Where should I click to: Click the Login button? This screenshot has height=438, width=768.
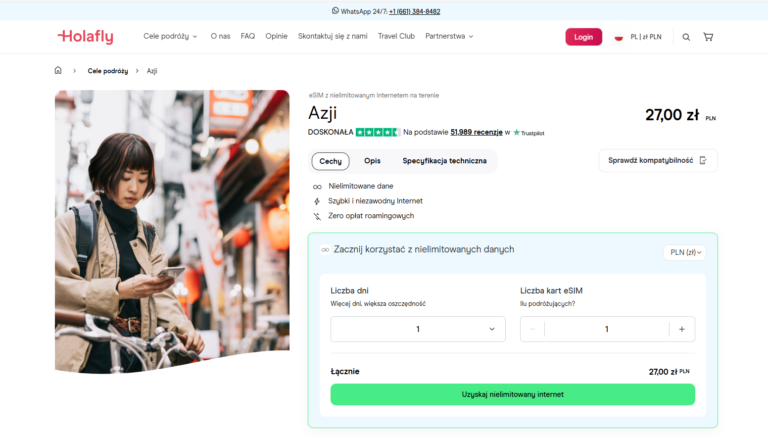click(583, 37)
